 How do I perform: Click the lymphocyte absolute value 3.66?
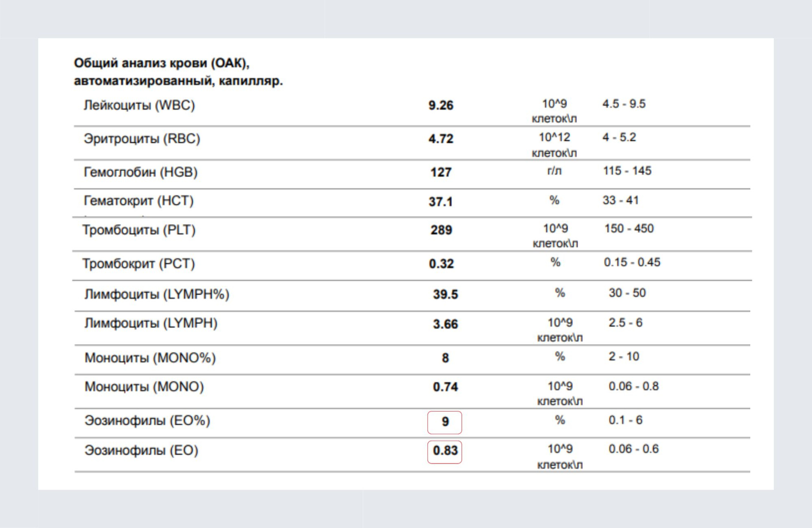(445, 324)
